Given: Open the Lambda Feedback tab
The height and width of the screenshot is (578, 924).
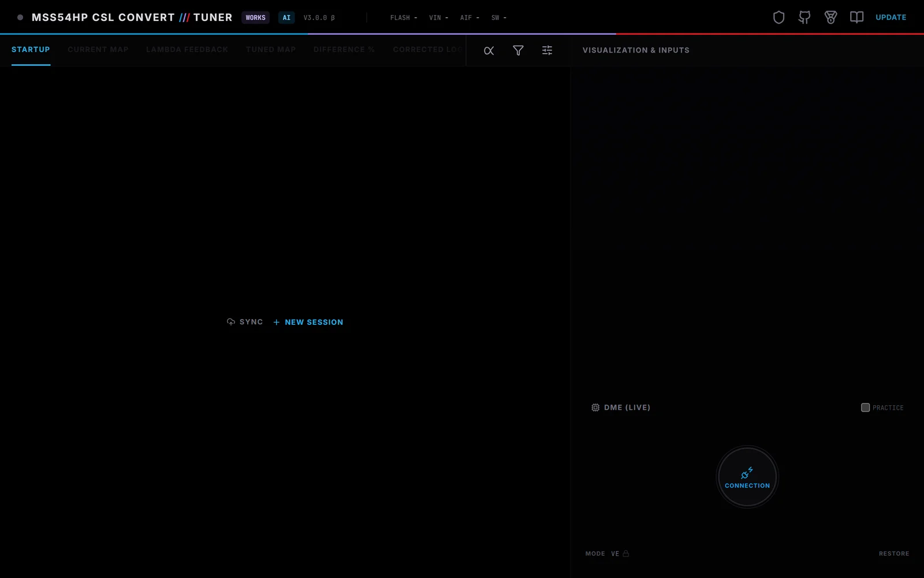Looking at the screenshot, I should click(187, 50).
